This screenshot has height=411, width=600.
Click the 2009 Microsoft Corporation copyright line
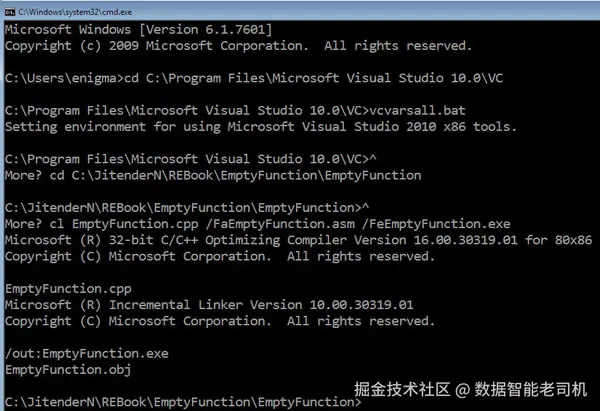238,46
